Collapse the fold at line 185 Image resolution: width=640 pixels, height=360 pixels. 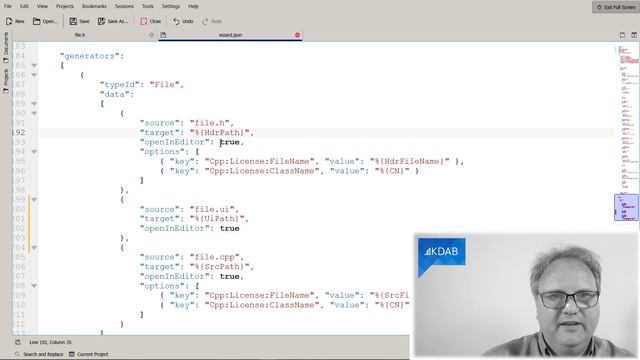[34, 65]
